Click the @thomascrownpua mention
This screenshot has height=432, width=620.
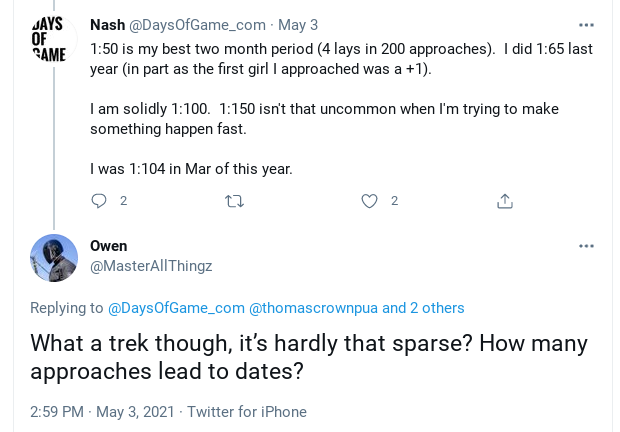click(313, 308)
